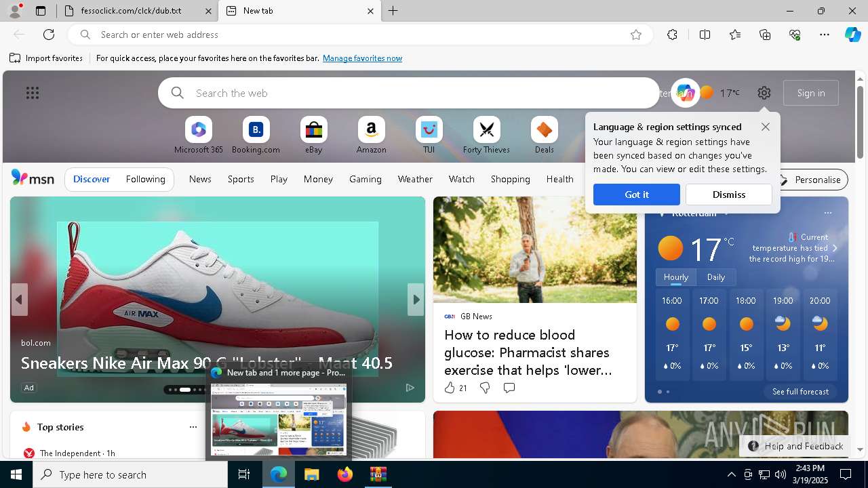Open Windows Start menu
Image resolution: width=868 pixels, height=488 pixels.
16,474
